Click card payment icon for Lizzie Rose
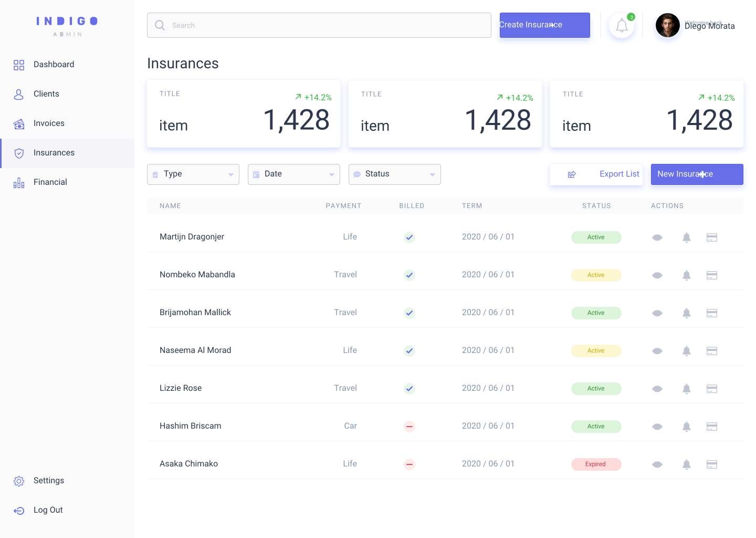756x538 pixels. [x=712, y=389]
